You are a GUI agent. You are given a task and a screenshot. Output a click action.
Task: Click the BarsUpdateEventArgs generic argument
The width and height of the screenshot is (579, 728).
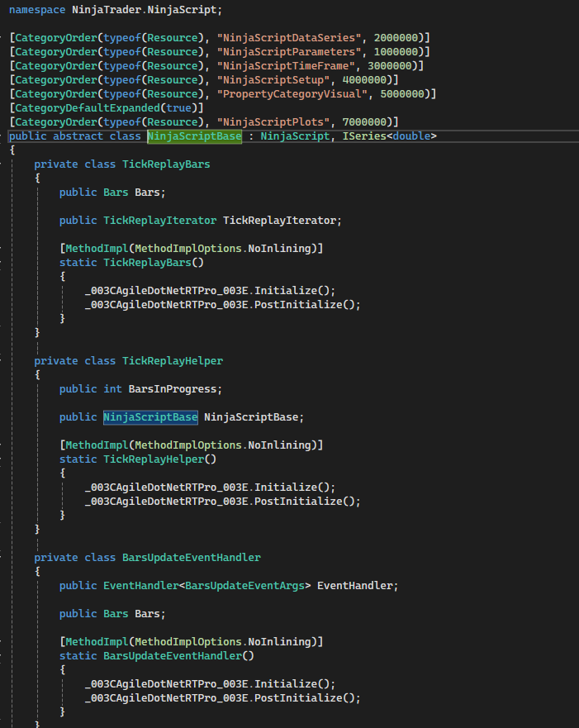click(x=245, y=586)
